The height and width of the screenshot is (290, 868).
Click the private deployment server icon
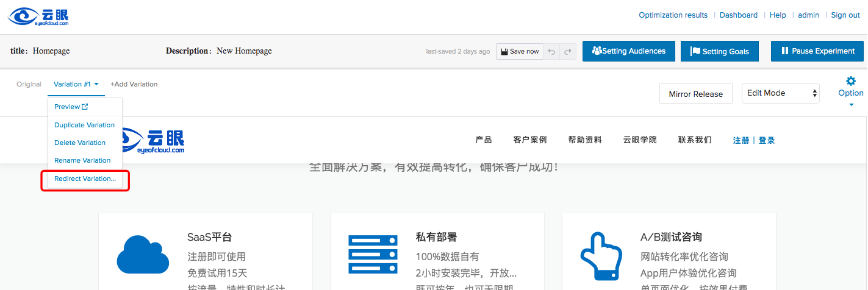point(373,255)
